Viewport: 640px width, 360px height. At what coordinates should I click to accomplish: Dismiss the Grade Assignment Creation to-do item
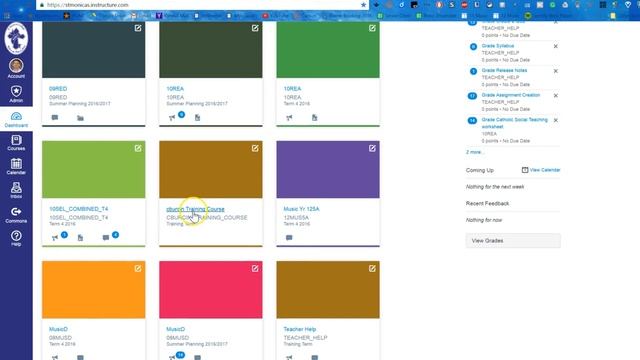coord(556,96)
